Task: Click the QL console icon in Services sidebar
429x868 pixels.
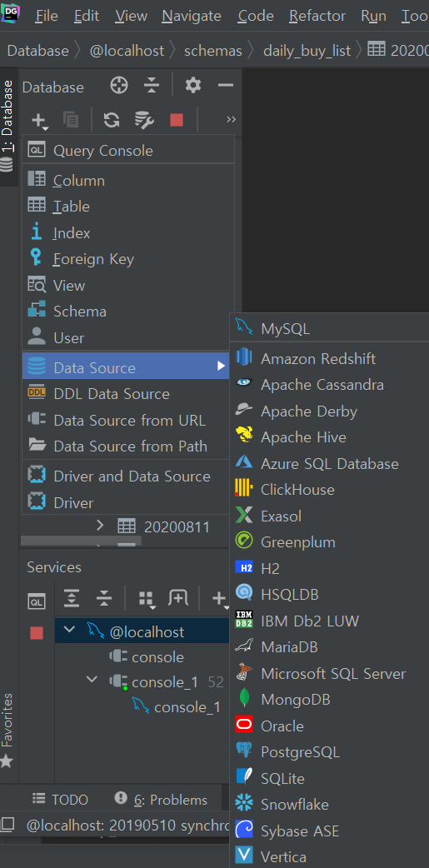Action: tap(37, 601)
